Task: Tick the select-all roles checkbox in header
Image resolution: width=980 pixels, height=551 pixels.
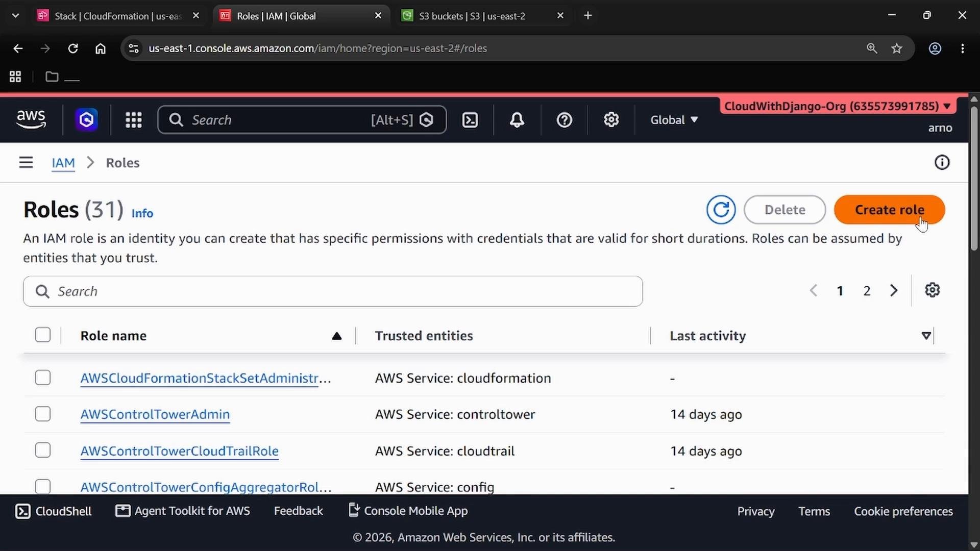Action: point(43,335)
